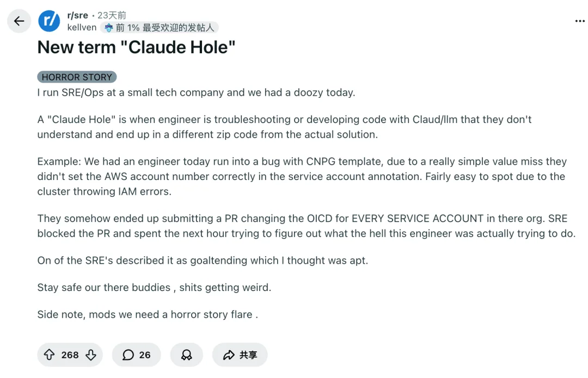Click the back arrow button
The width and height of the screenshot is (588, 378).
[x=19, y=21]
